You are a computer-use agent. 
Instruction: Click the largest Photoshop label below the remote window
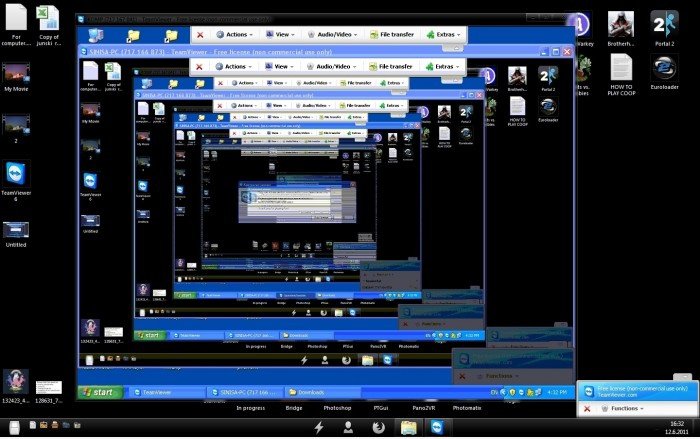click(x=337, y=408)
